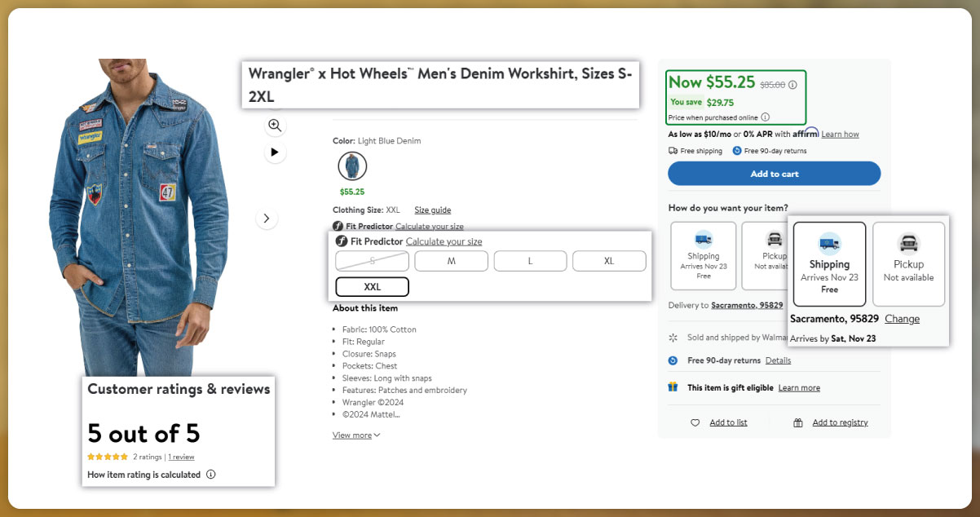The height and width of the screenshot is (517, 980).
Task: Click the You save $29.75 text
Action: tap(702, 103)
